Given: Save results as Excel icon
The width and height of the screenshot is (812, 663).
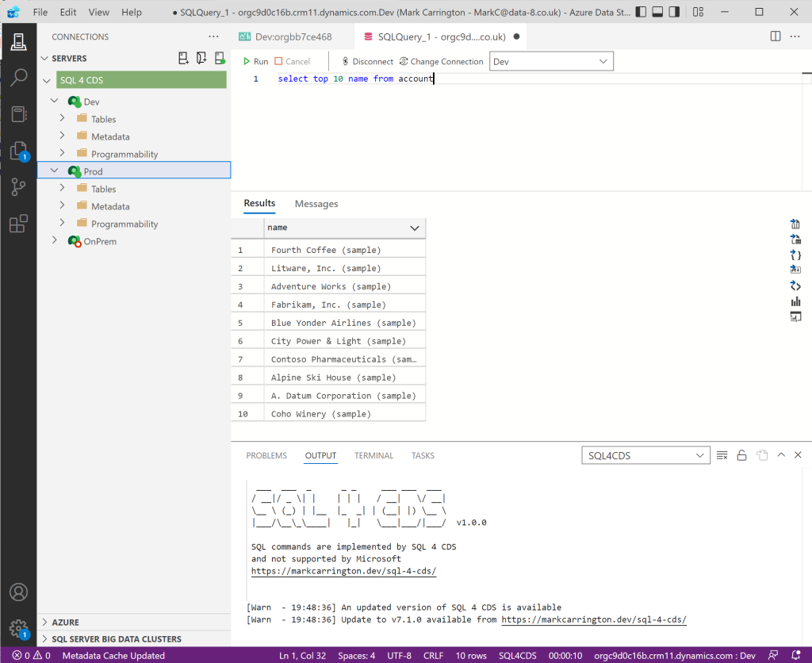Looking at the screenshot, I should coord(795,240).
